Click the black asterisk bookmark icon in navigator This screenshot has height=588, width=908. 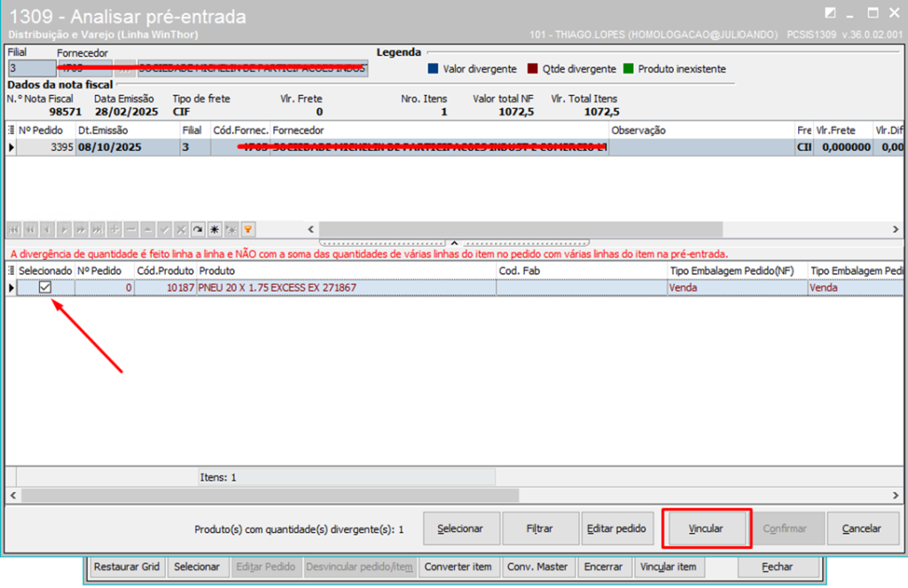coord(215,229)
